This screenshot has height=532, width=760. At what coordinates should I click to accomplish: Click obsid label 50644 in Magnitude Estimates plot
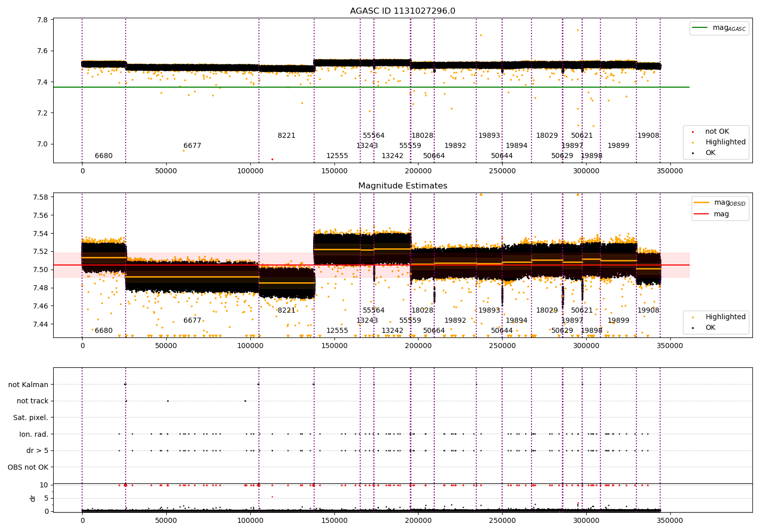click(x=502, y=331)
